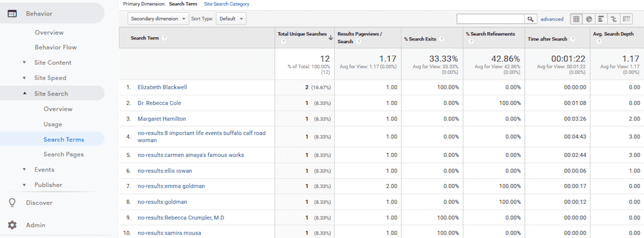Viewport: 644px width, 238px height.
Task: Click the Admin gear icon
Action: coord(12,225)
